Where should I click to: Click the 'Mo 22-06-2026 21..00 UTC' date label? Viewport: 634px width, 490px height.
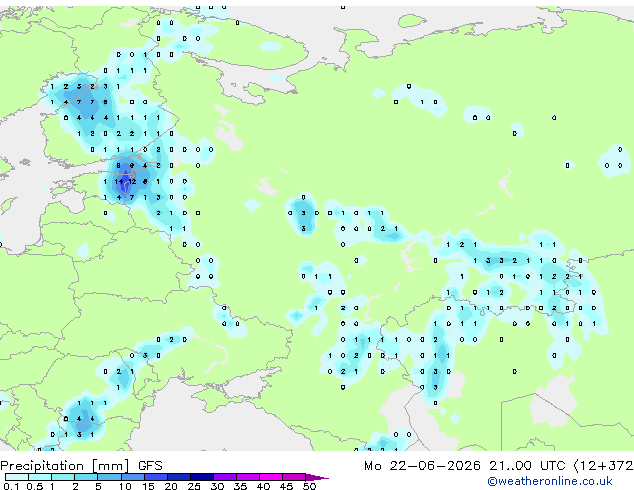pos(465,465)
